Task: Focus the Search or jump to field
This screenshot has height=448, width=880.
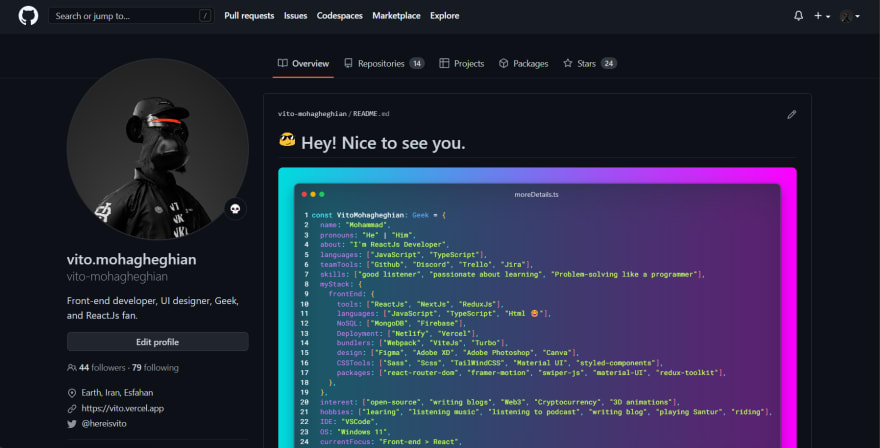Action: (x=131, y=16)
